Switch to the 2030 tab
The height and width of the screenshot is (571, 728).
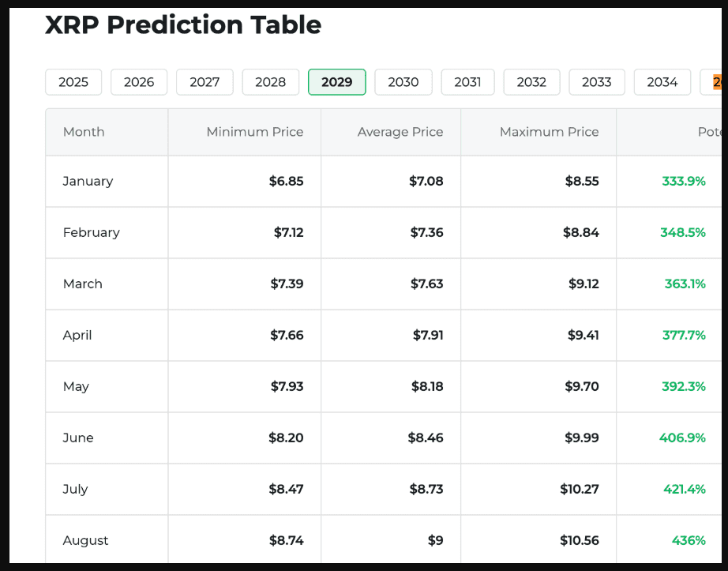click(403, 82)
